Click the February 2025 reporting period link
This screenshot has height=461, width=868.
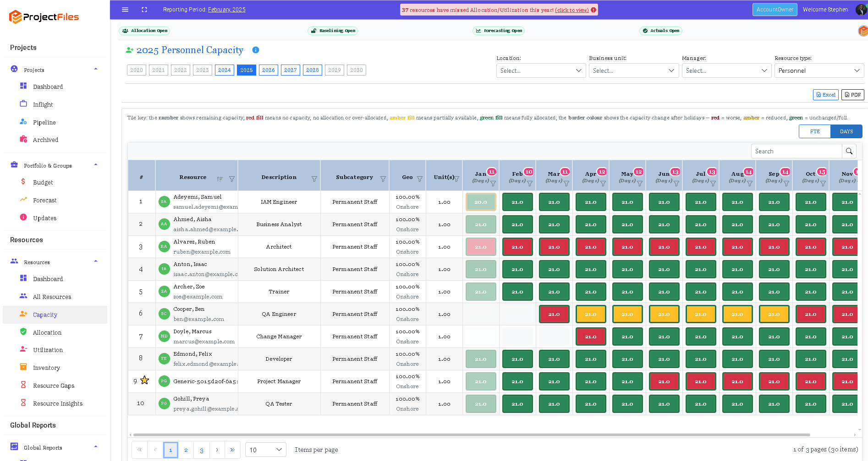pos(226,10)
